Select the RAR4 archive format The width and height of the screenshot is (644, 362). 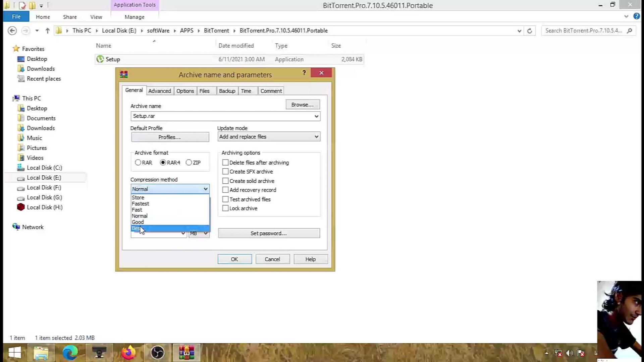tap(163, 163)
